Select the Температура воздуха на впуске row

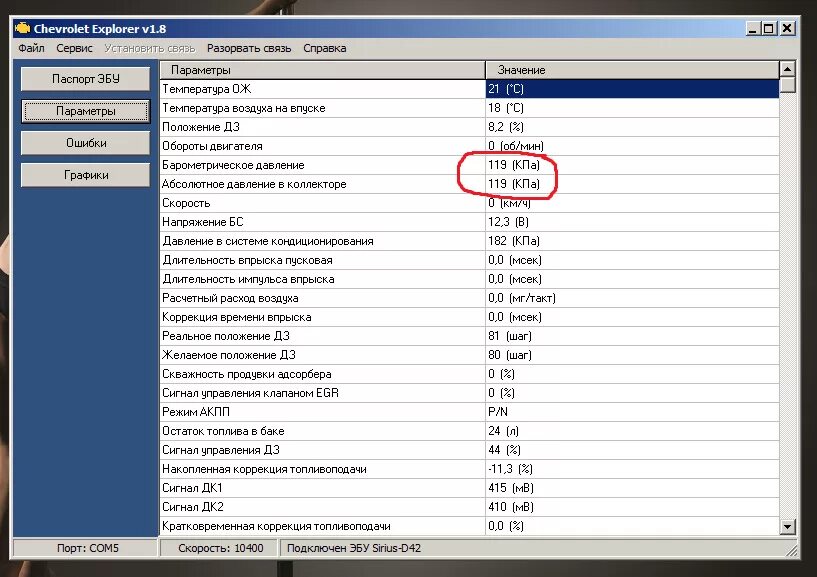pos(469,108)
